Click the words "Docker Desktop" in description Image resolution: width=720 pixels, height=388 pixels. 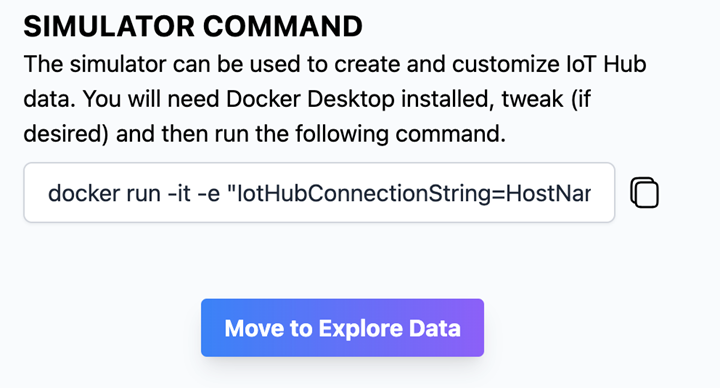coord(310,99)
